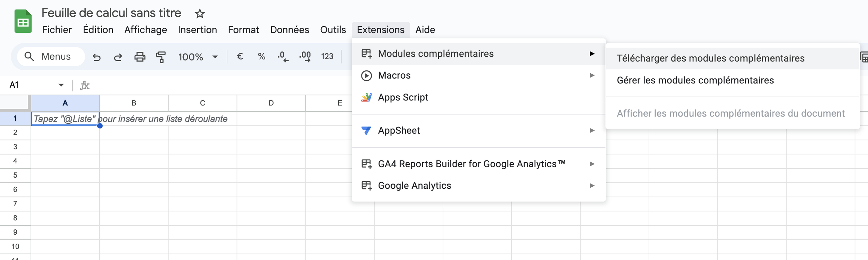The height and width of the screenshot is (260, 868).
Task: Open Apps Script from Extensions menu
Action: [x=403, y=97]
